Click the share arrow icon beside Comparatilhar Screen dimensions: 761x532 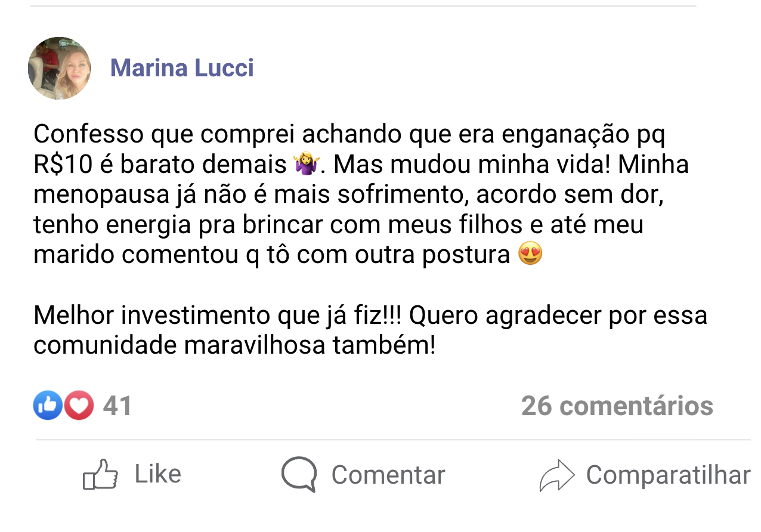[x=558, y=474]
